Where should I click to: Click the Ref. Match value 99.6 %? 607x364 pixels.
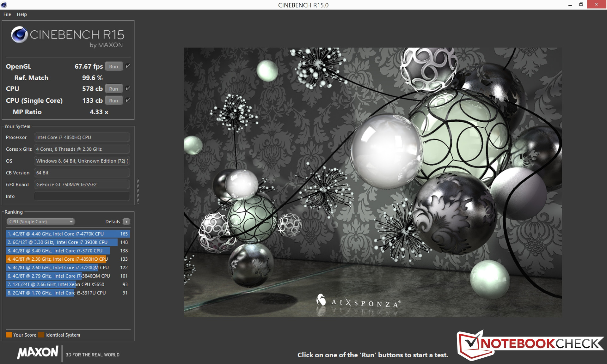(x=92, y=78)
